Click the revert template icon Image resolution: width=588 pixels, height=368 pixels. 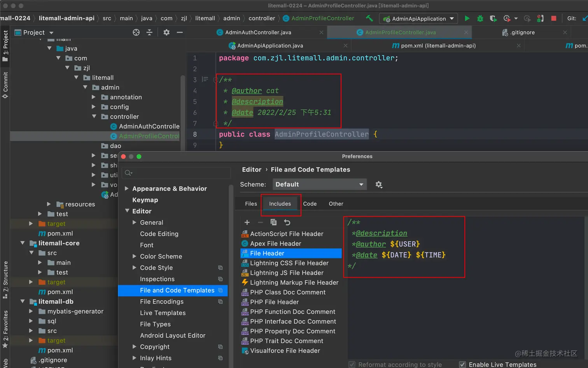[287, 222]
